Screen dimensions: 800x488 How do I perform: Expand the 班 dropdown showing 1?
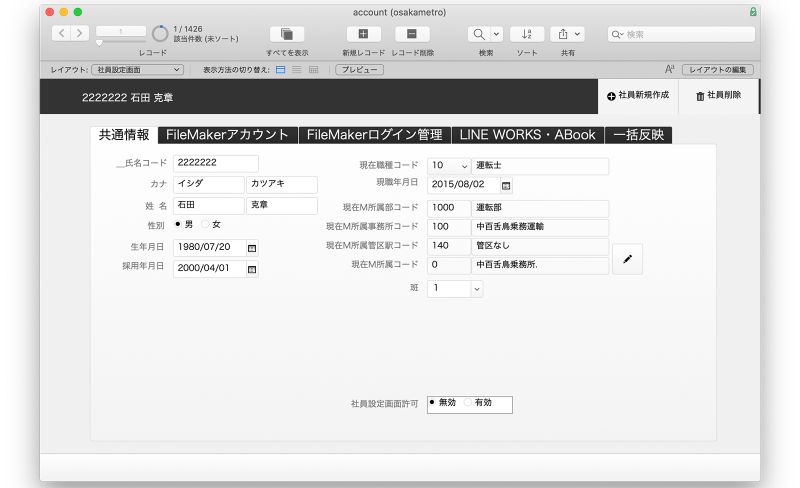[477, 289]
